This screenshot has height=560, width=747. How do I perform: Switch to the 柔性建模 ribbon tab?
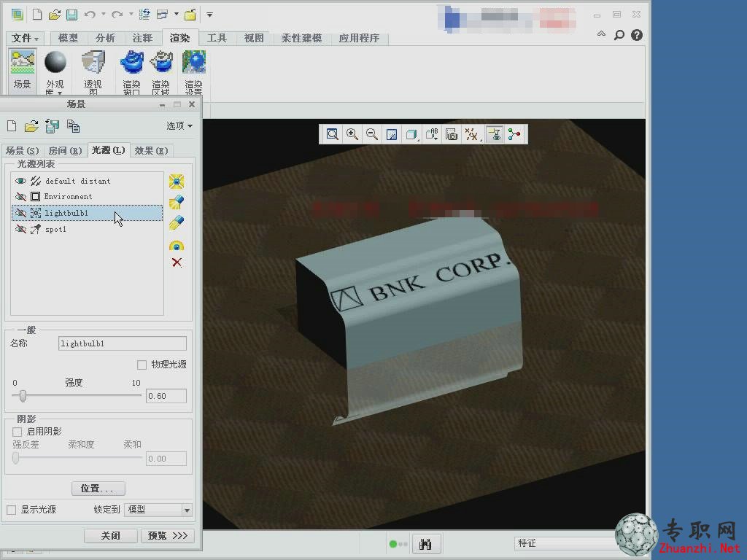301,38
